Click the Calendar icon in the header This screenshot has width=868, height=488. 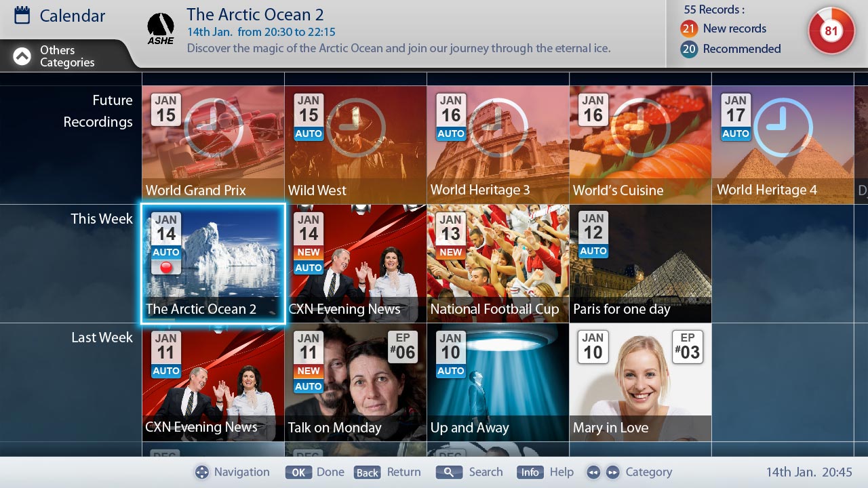tap(22, 15)
